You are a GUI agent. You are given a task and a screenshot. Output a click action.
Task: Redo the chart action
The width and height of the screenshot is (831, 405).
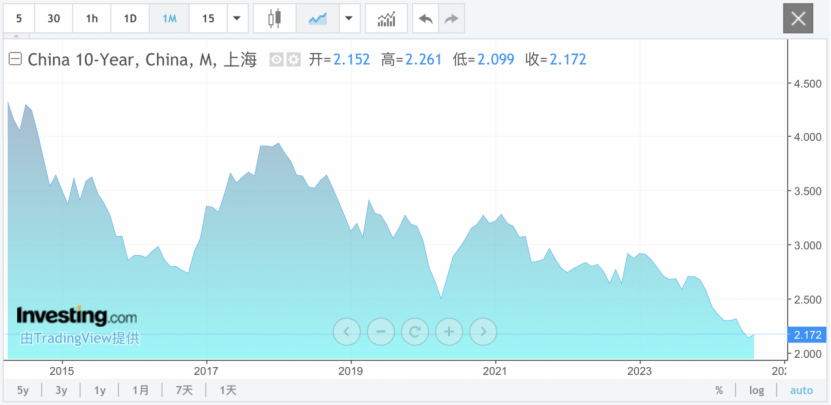451,19
